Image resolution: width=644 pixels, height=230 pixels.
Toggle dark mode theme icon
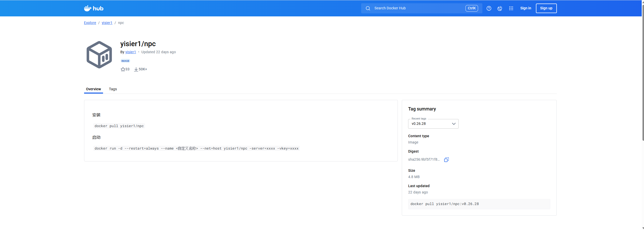(x=500, y=8)
